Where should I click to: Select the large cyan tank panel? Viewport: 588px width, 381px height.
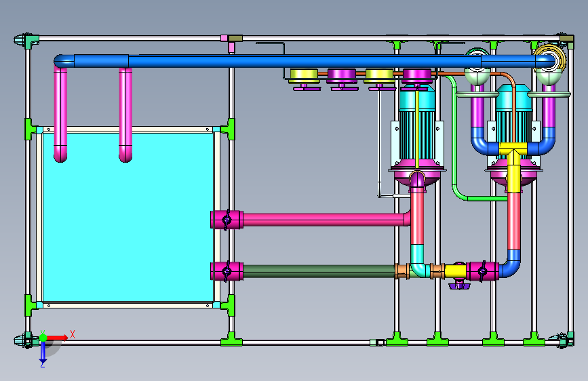(x=128, y=217)
